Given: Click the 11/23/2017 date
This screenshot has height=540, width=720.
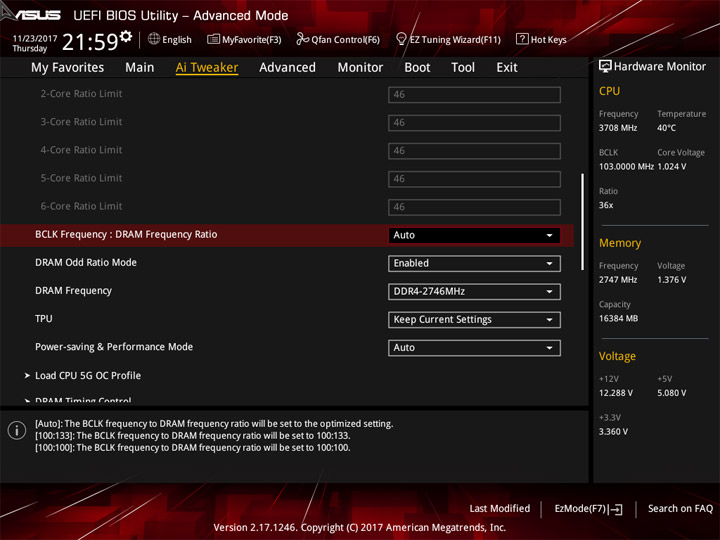Looking at the screenshot, I should [35, 39].
